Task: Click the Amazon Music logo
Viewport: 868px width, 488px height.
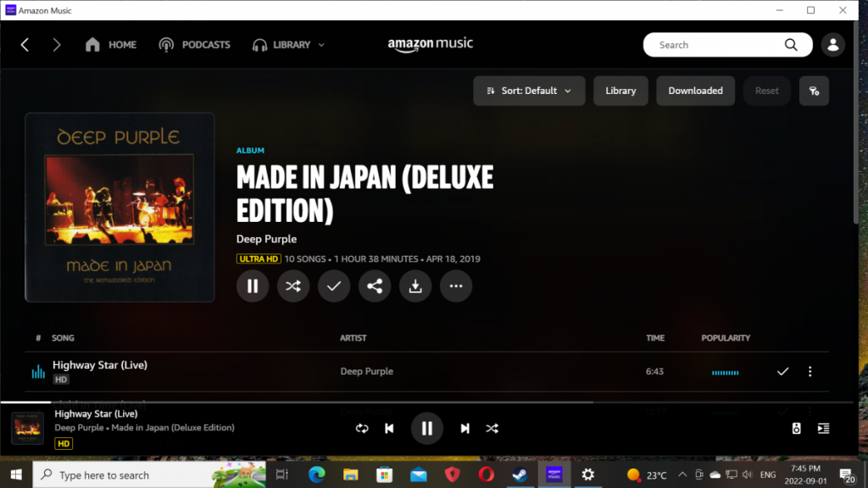Action: click(430, 44)
